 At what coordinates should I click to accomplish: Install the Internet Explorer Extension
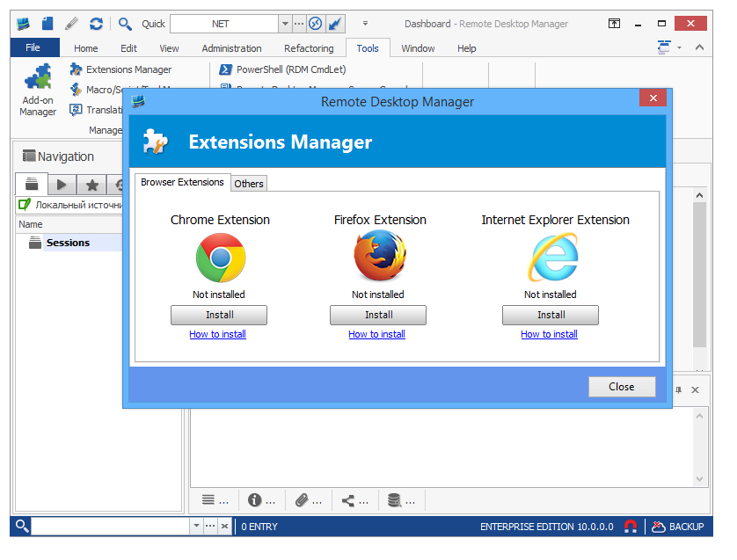click(551, 316)
